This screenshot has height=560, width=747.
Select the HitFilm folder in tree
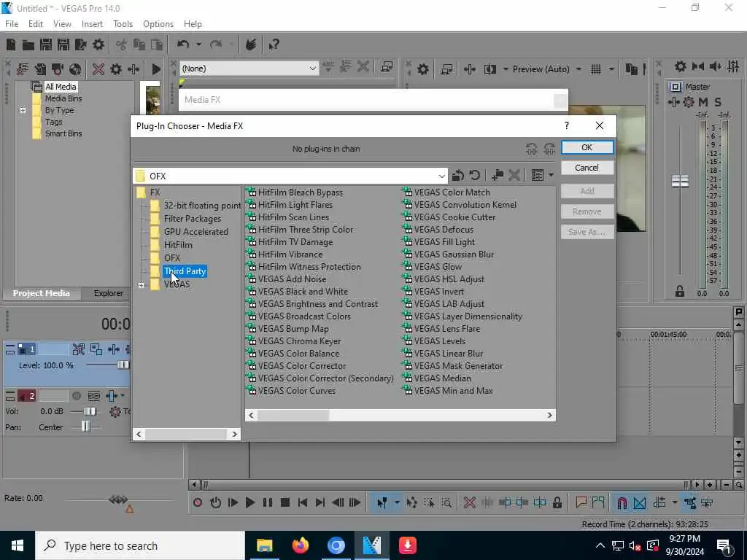coord(178,245)
